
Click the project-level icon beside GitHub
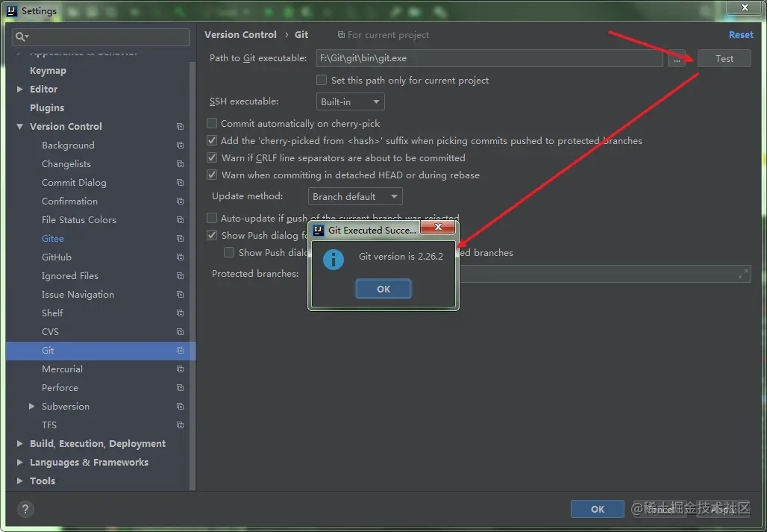point(180,257)
